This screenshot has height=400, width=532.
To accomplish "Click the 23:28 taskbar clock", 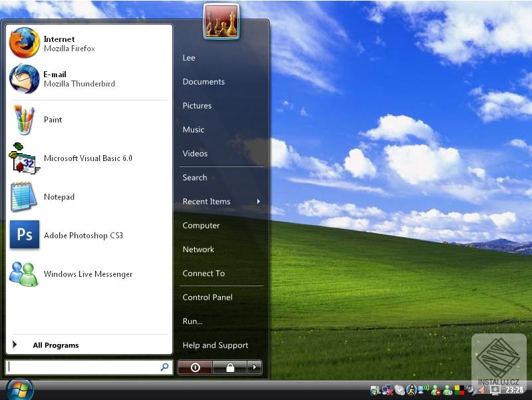I will click(514, 390).
